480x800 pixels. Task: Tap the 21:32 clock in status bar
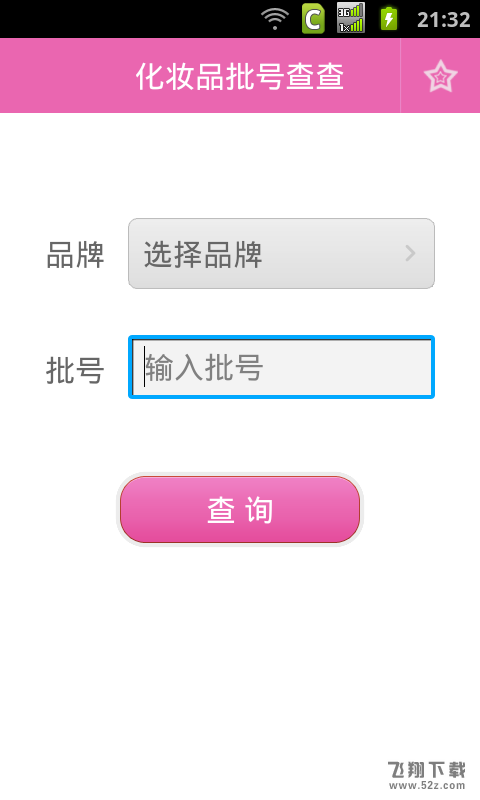(443, 19)
